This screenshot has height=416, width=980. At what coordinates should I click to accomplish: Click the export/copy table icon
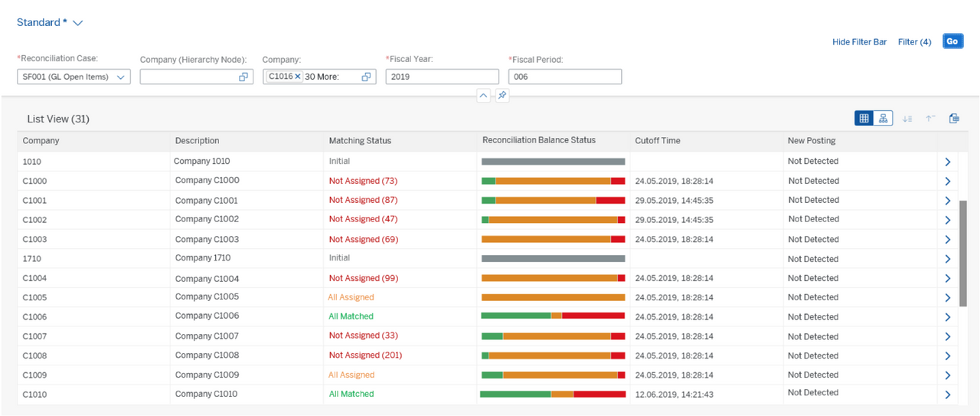coord(954,119)
